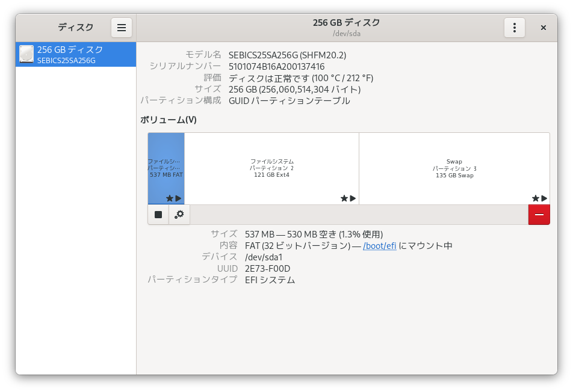Image resolution: width=573 pixels, height=392 pixels.
Task: Click the /dev/sda subtitle in header
Action: [x=347, y=34]
